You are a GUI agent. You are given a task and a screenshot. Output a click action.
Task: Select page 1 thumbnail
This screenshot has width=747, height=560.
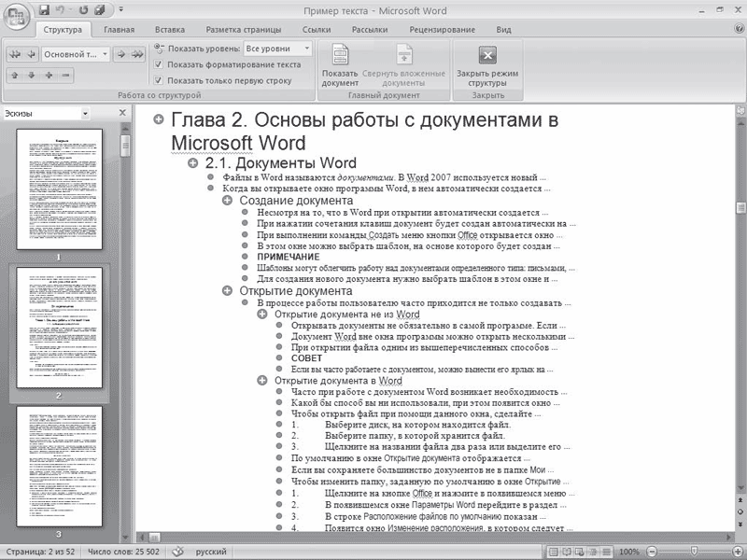[60, 189]
